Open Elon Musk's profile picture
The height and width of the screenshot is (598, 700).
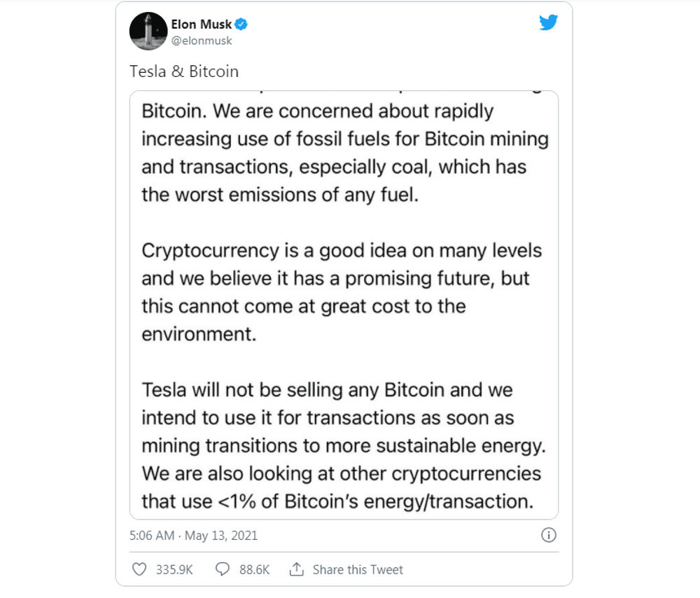(148, 32)
